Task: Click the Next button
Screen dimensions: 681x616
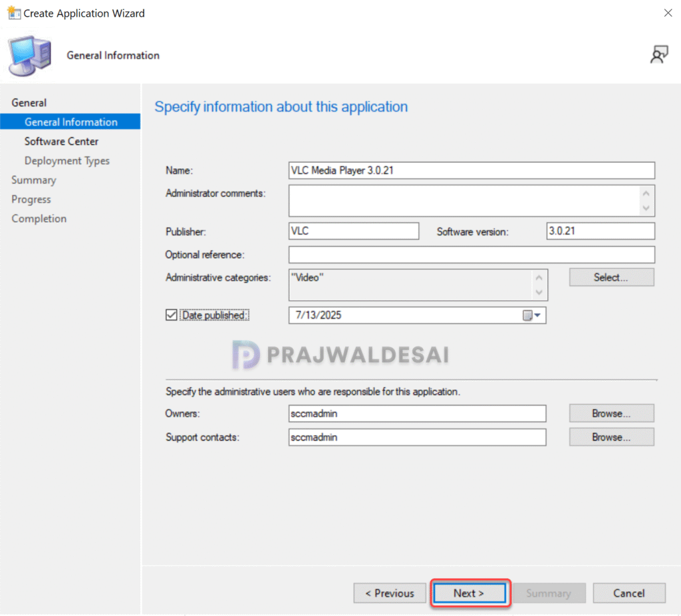Action: [x=470, y=593]
